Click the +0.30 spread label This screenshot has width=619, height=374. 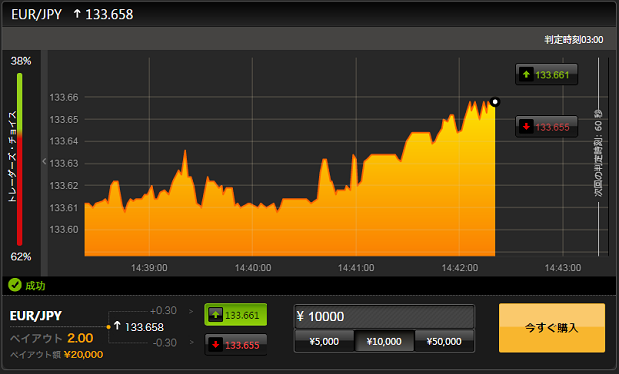tap(163, 310)
